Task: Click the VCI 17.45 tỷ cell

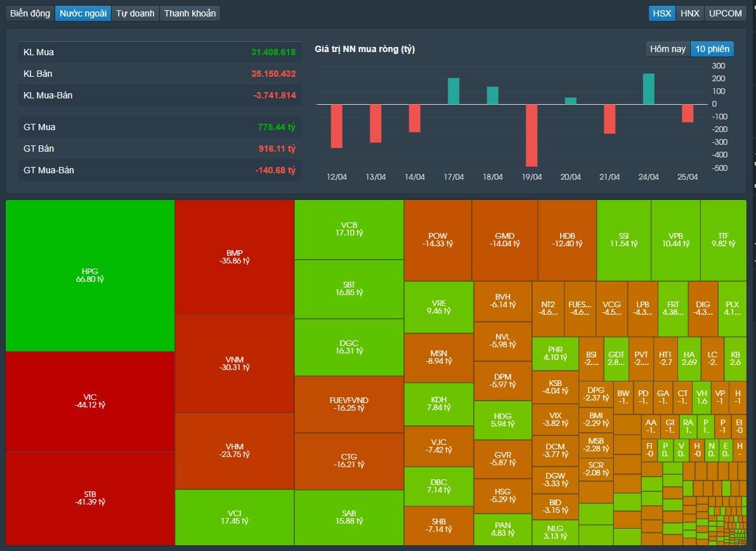Action: coord(235,517)
